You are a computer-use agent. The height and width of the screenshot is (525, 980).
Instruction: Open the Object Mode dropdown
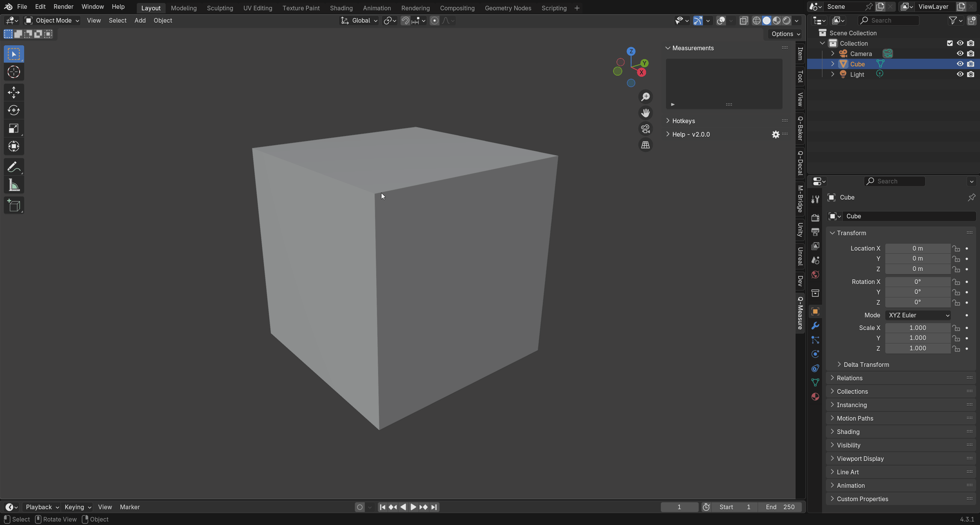point(52,21)
